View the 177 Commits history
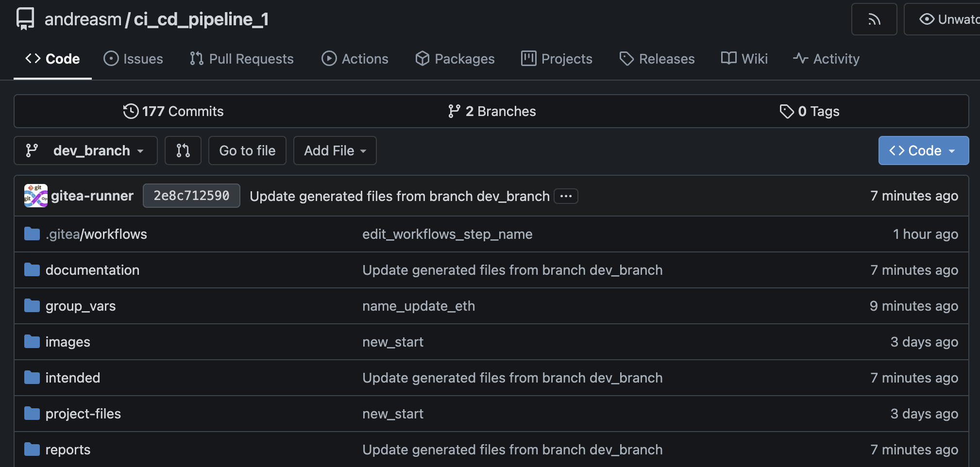The width and height of the screenshot is (980, 467). pyautogui.click(x=173, y=111)
